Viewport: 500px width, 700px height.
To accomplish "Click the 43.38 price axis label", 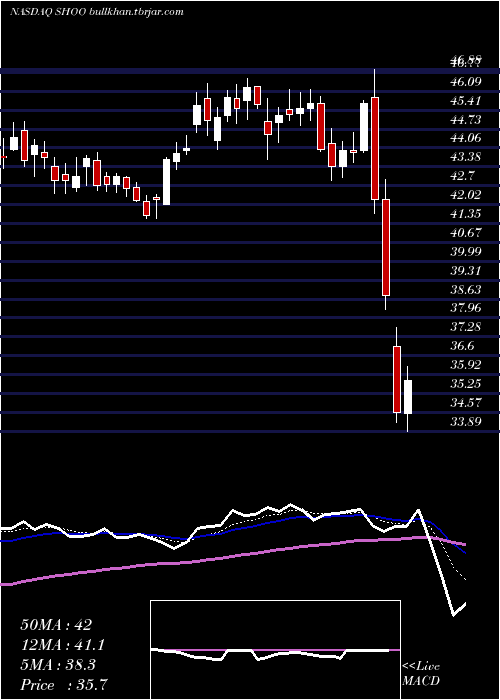I will tap(466, 157).
